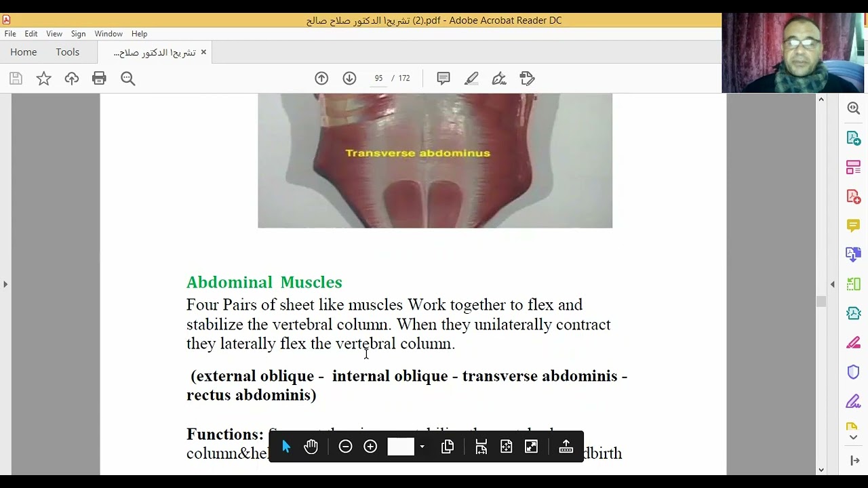The image size is (868, 488).
Task: Open the Window menu
Action: [108, 34]
